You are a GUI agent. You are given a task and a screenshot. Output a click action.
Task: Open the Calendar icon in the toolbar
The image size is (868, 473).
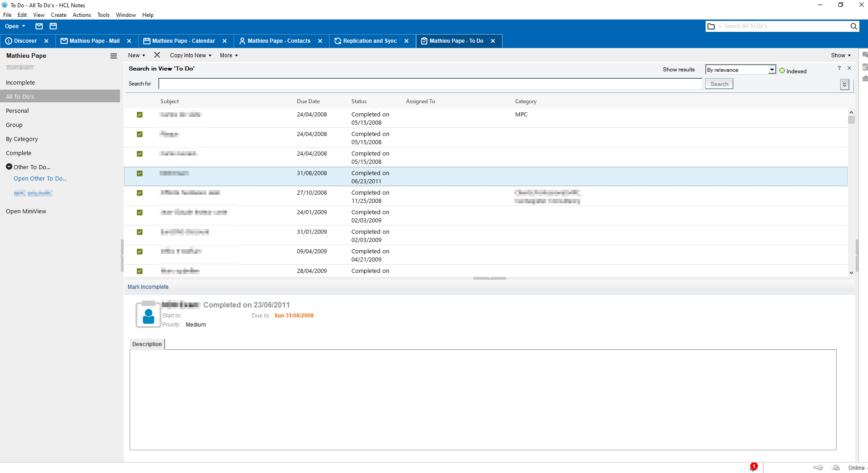coord(53,26)
